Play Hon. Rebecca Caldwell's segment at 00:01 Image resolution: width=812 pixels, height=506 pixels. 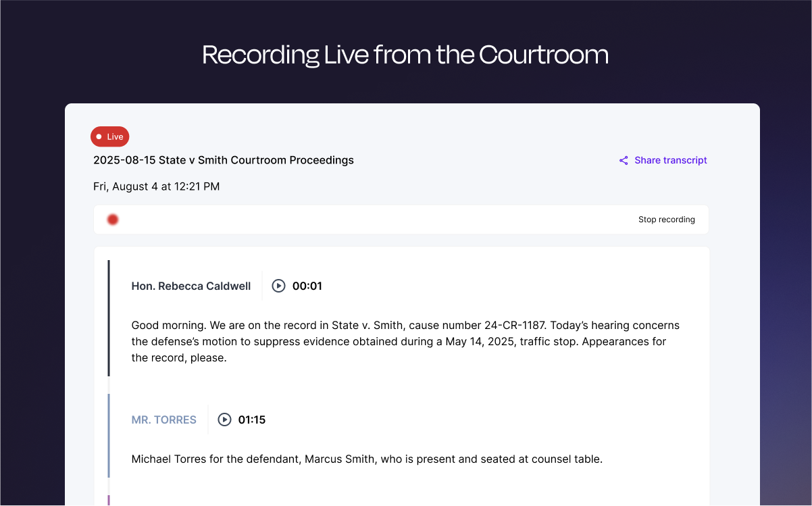pyautogui.click(x=278, y=286)
